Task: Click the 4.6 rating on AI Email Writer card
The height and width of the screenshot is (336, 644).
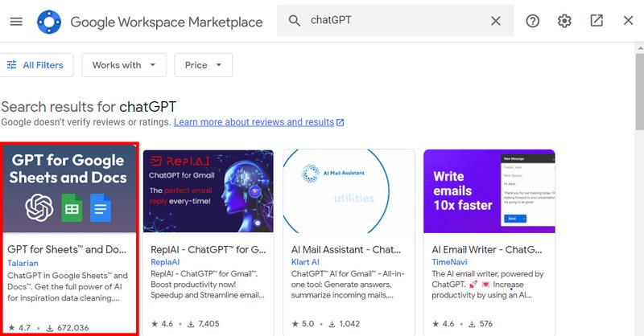Action: 444,324
